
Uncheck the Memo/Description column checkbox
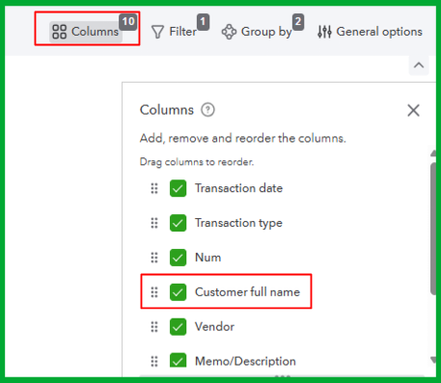click(178, 361)
